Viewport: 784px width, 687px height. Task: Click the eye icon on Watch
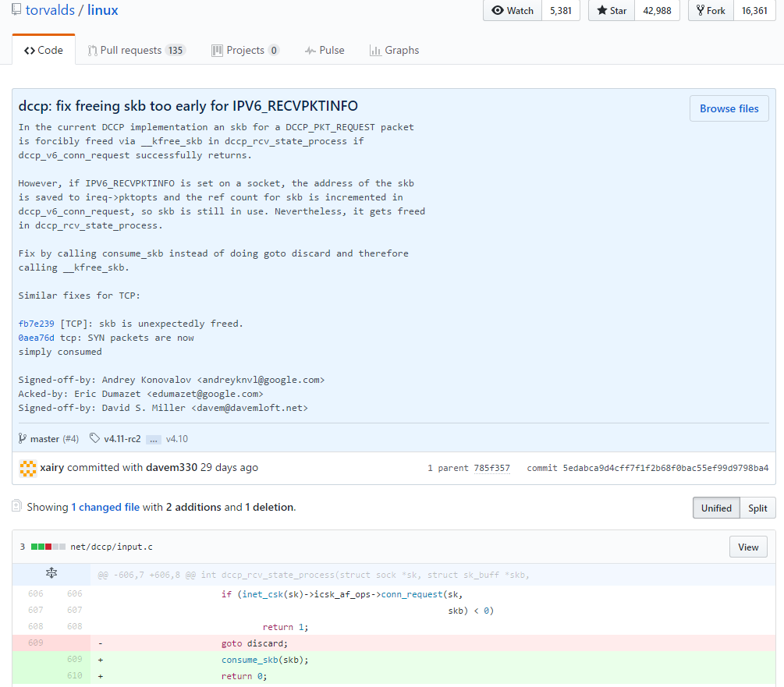498,10
